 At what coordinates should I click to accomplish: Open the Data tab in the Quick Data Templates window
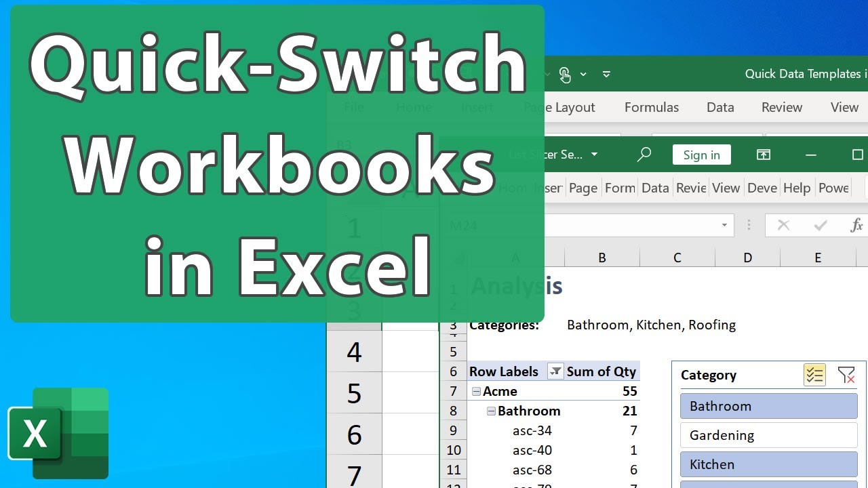click(x=720, y=107)
